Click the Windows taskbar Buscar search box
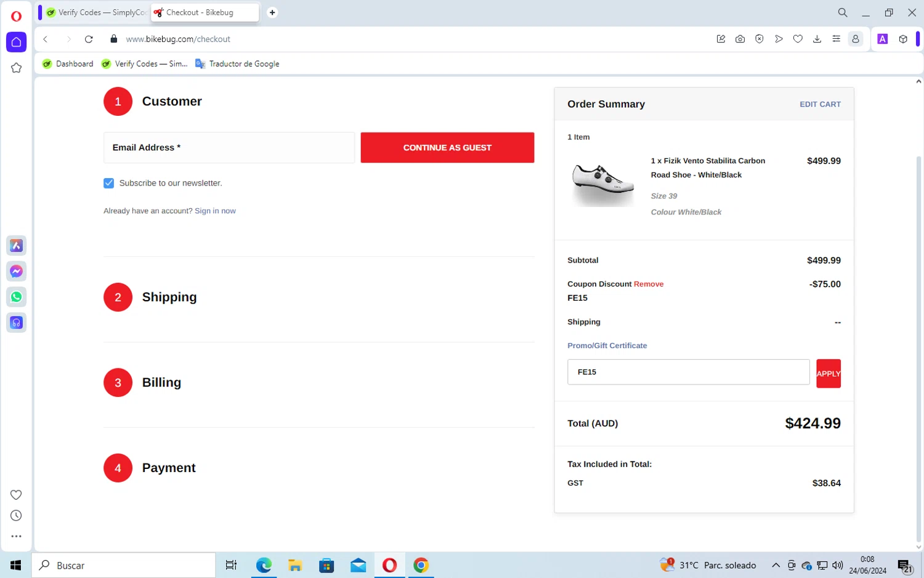 tap(123, 565)
